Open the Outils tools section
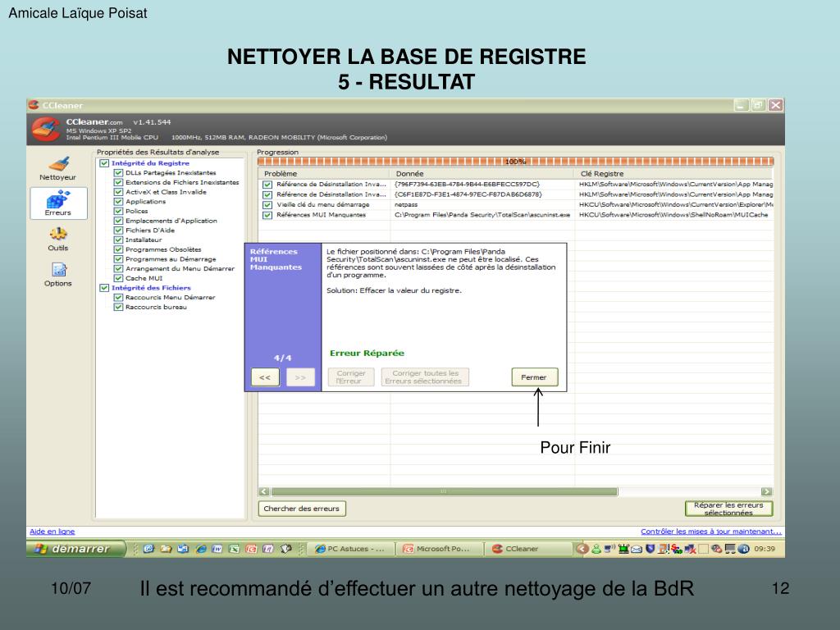This screenshot has width=840, height=630. (x=58, y=239)
